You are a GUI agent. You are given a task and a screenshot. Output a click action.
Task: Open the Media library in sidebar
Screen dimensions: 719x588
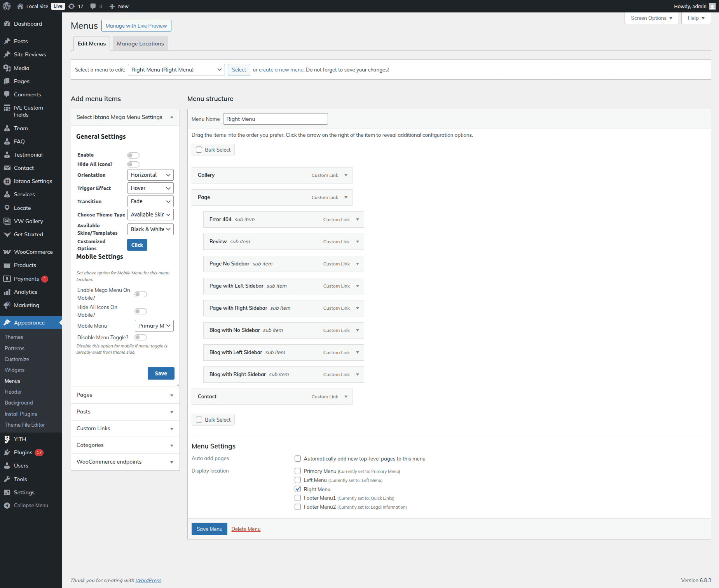coord(21,68)
